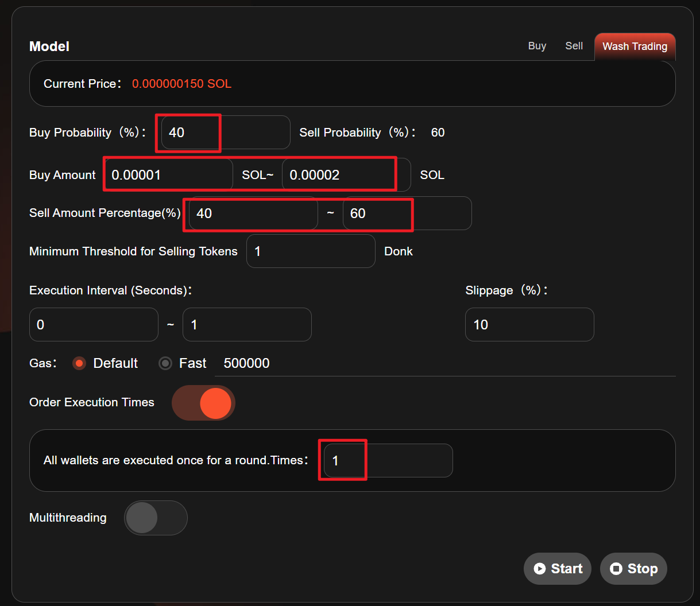
Task: Click the Buy Probability input field
Action: tap(225, 133)
